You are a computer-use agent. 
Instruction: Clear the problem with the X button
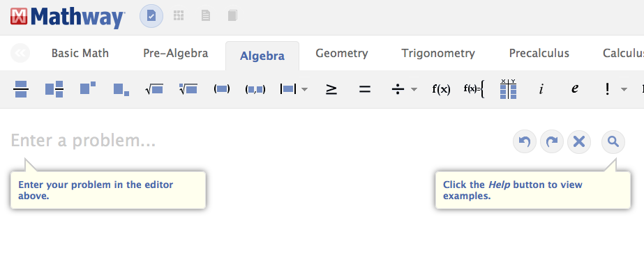coord(578,142)
